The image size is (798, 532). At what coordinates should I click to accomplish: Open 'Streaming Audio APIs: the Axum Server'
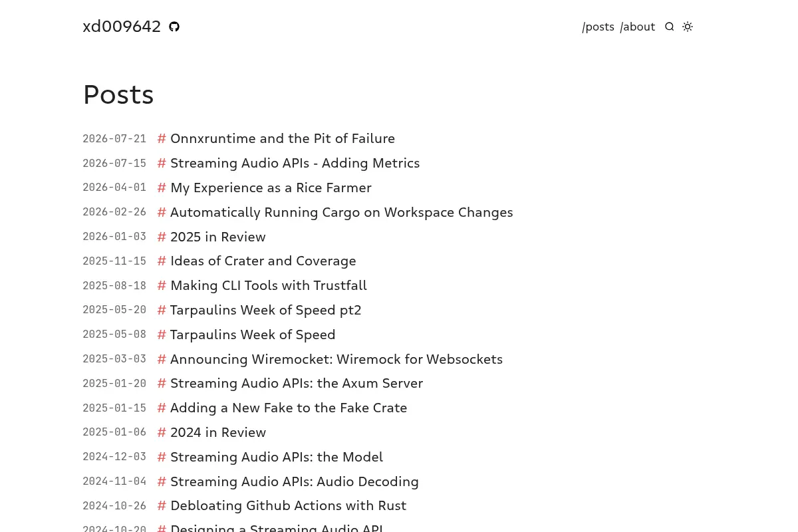pyautogui.click(x=297, y=383)
